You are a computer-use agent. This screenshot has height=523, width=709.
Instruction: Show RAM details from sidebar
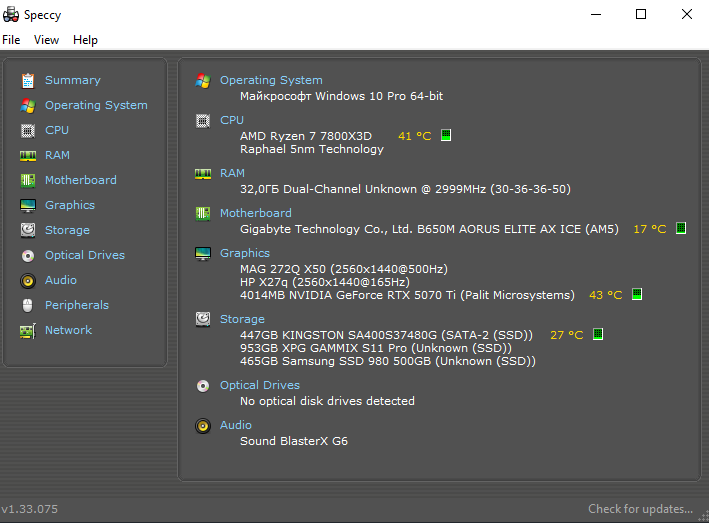[57, 155]
